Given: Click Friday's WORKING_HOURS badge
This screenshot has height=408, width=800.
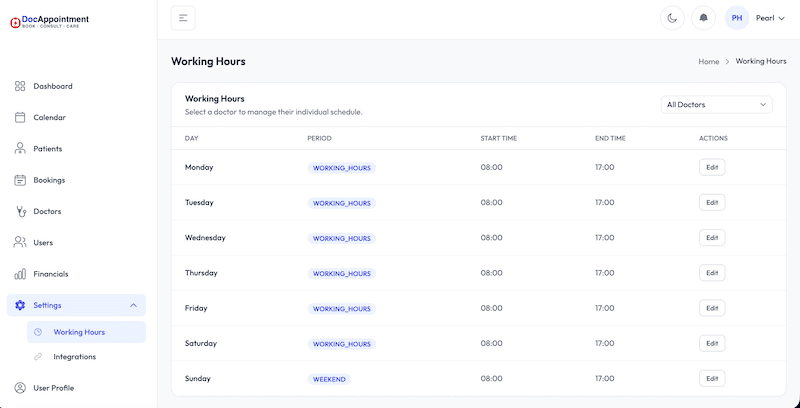Looking at the screenshot, I should click(342, 309).
